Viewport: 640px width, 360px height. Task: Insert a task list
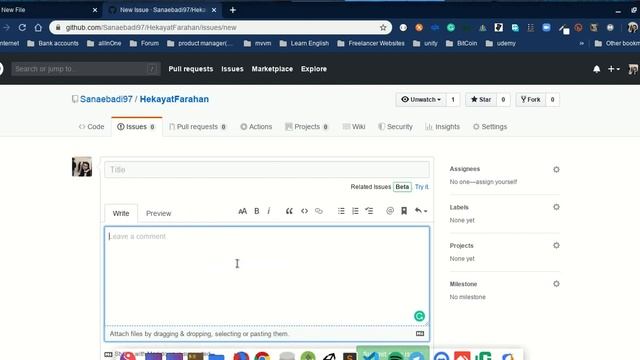tap(369, 211)
